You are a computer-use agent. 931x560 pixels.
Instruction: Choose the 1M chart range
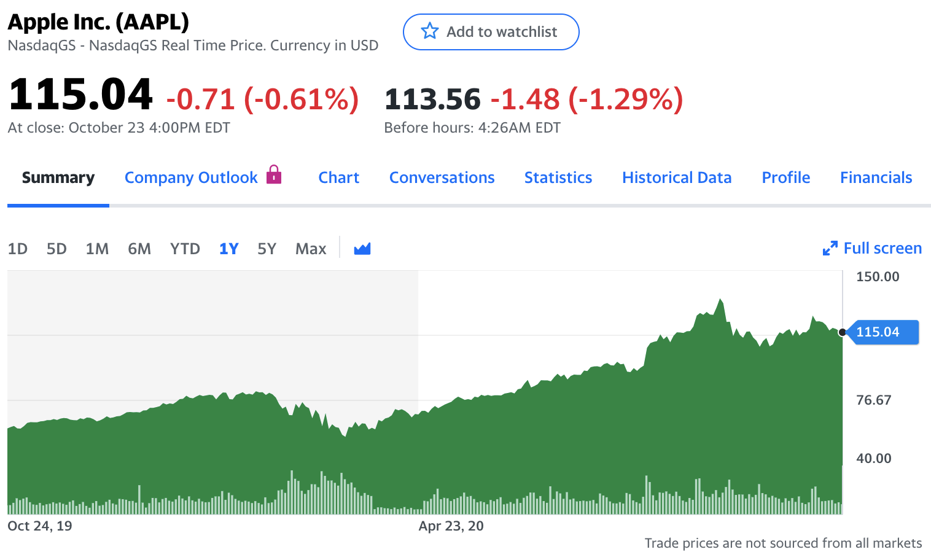click(97, 249)
